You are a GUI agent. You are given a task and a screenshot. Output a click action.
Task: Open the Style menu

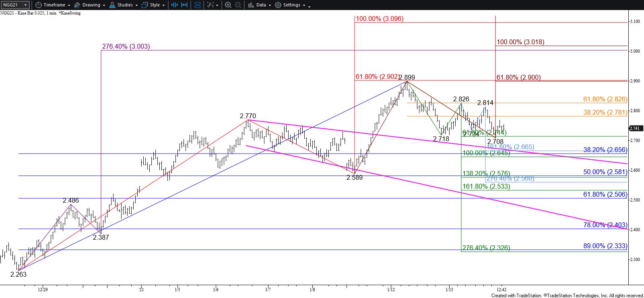(x=155, y=5)
